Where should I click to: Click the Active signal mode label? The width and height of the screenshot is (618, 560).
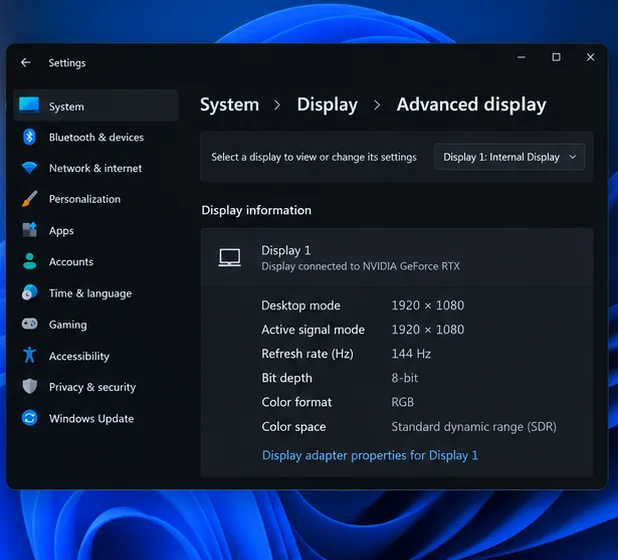click(313, 330)
